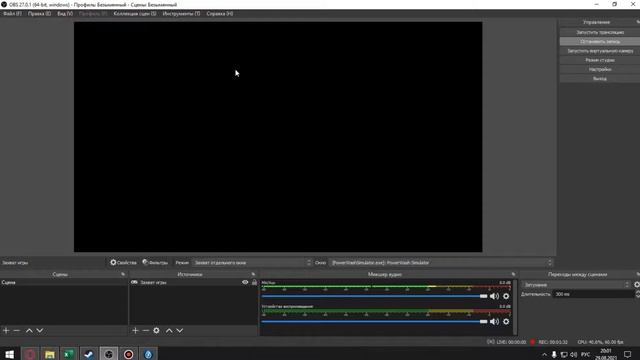Image resolution: width=640 pixels, height=360 pixels.
Task: Open the system tray volume icon
Action: [x=573, y=354]
